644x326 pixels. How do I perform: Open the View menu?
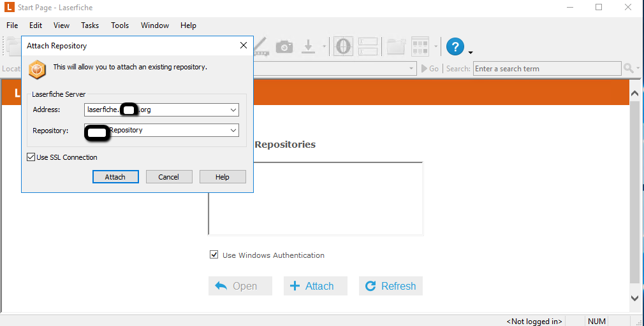pos(61,25)
